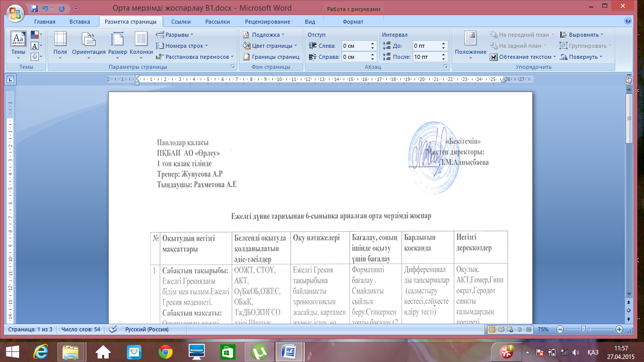Click zoom level 75% button
This screenshot has height=362, width=644.
pyautogui.click(x=543, y=329)
